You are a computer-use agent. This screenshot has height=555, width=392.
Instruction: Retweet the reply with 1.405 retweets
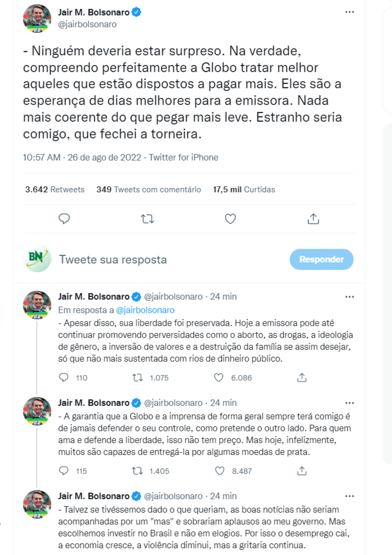tap(138, 471)
